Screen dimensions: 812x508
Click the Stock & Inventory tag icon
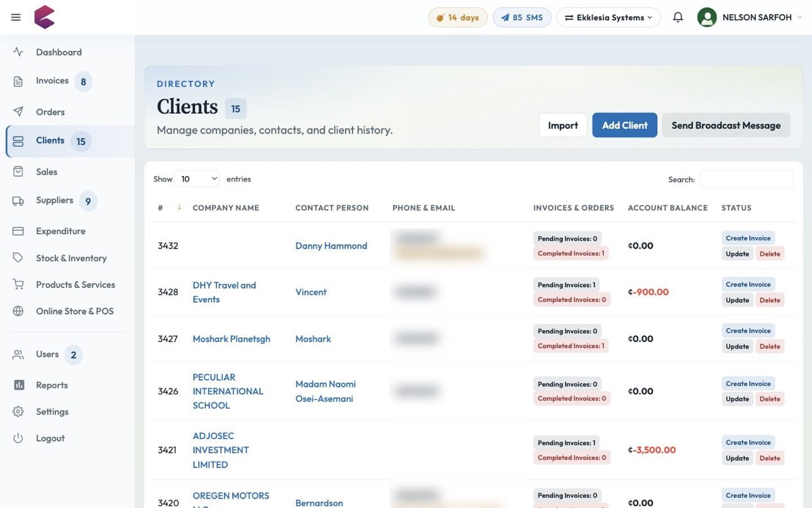point(18,258)
